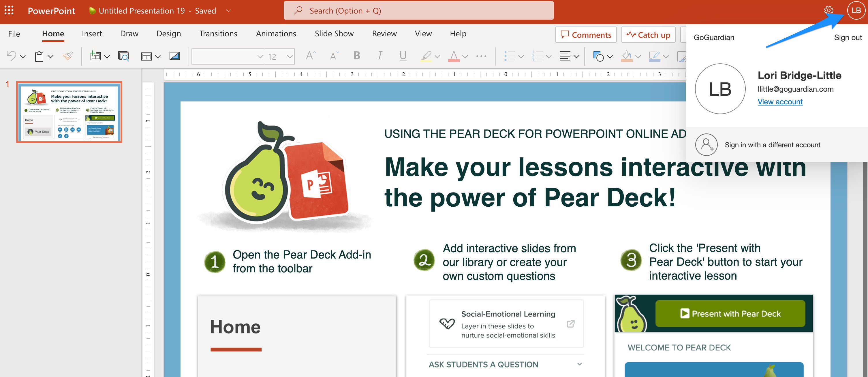Image resolution: width=868 pixels, height=377 pixels.
Task: Click the add account person icon
Action: point(707,144)
